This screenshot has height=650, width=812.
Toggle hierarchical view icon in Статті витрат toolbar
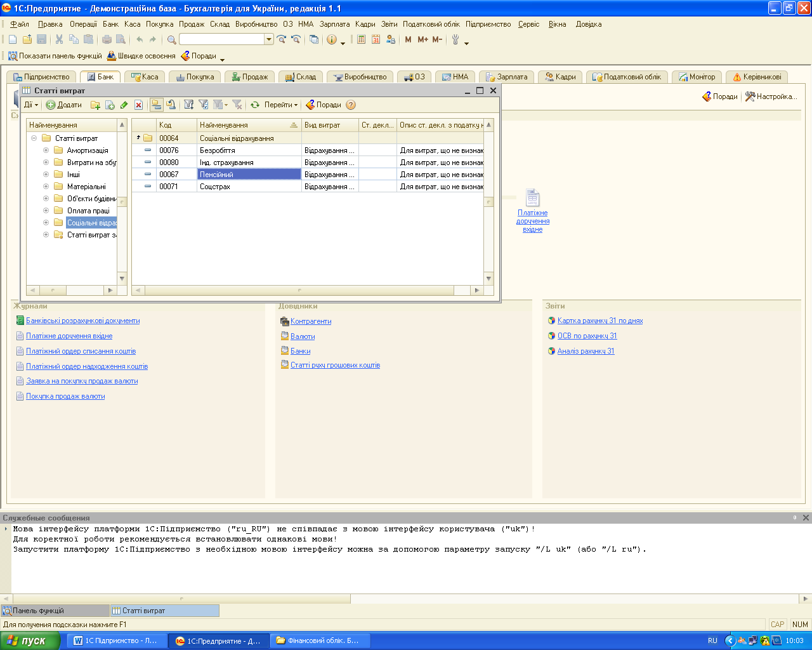[156, 105]
